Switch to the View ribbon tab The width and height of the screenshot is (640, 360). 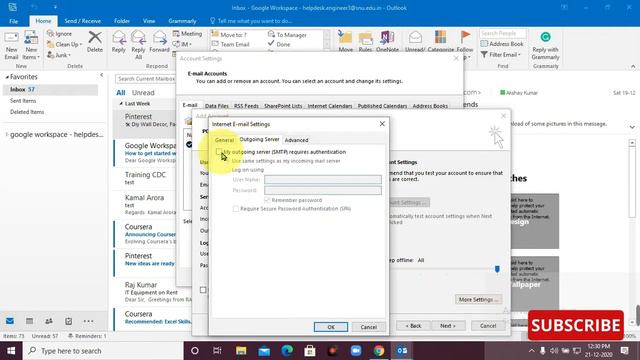[x=149, y=21]
